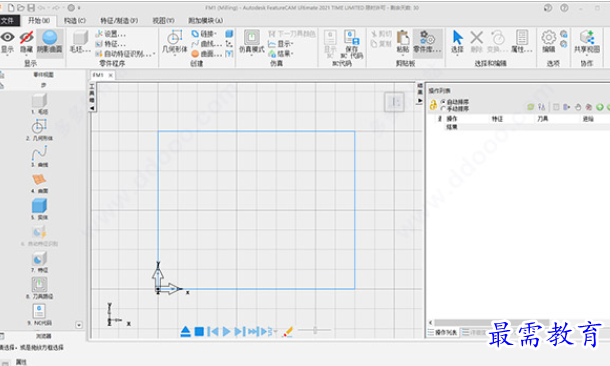Image resolution: width=610 pixels, height=366 pixels.
Task: Switch to the 操作列表 bottom tab
Action: tap(442, 333)
